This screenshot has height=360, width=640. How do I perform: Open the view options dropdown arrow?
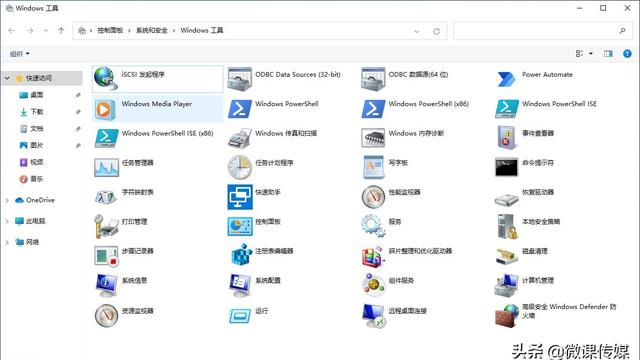click(591, 53)
